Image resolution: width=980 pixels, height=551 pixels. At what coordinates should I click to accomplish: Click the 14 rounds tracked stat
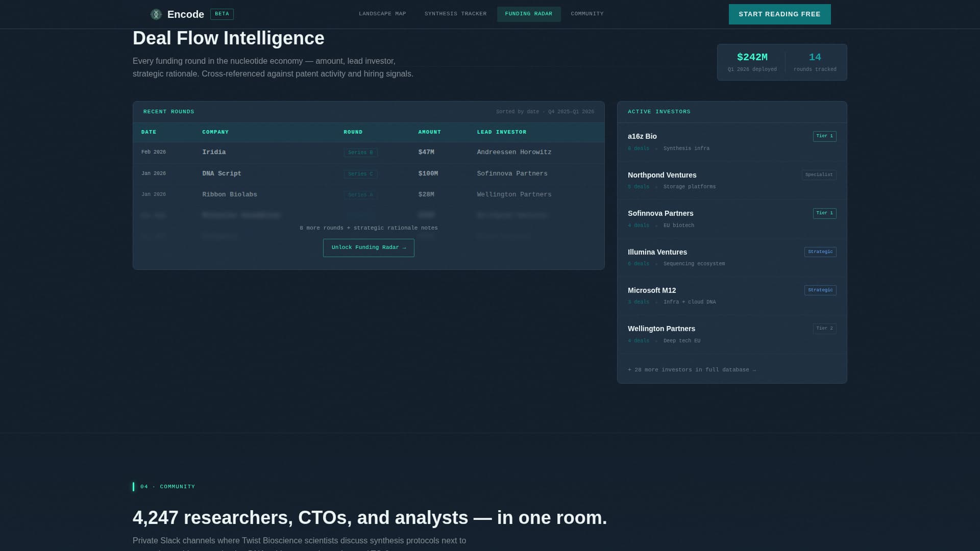[x=815, y=62]
